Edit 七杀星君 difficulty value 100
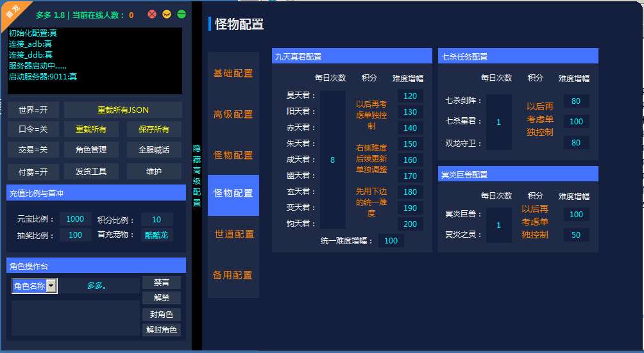This screenshot has width=644, height=353. tap(576, 121)
